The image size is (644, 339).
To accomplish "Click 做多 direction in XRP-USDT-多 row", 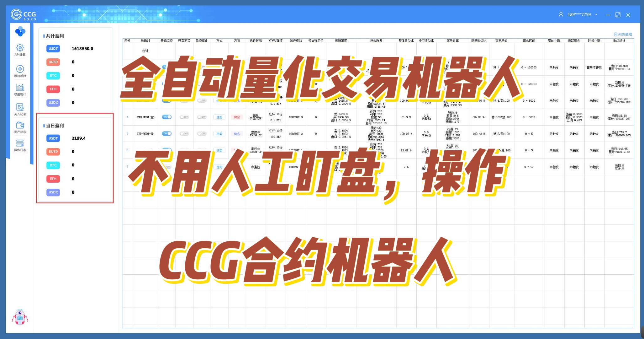I will pyautogui.click(x=237, y=134).
